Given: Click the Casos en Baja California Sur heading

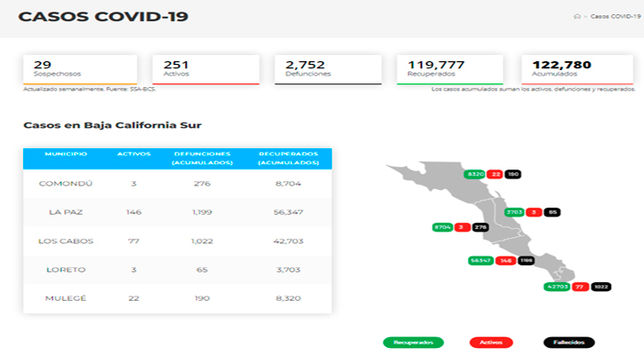Looking at the screenshot, I should [112, 125].
